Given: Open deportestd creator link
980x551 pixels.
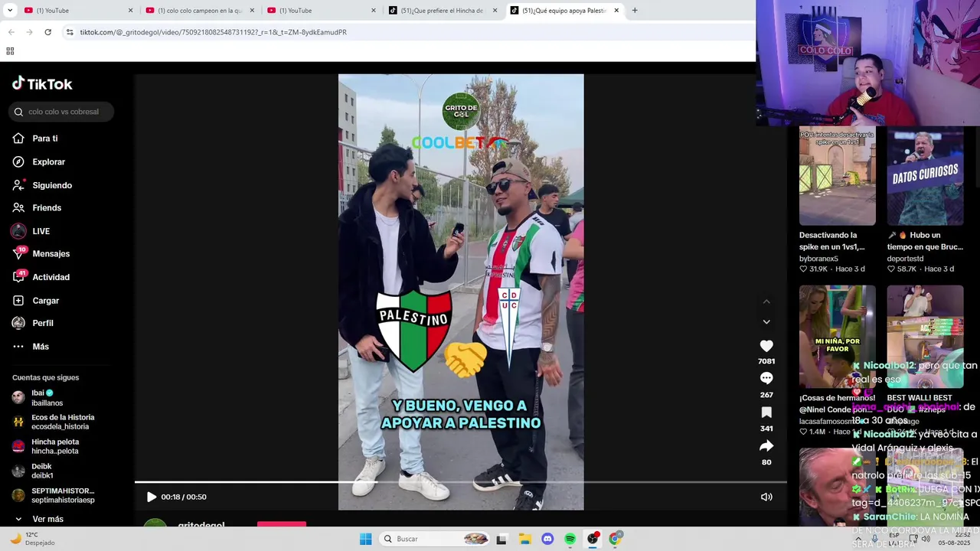Looking at the screenshot, I should (905, 259).
